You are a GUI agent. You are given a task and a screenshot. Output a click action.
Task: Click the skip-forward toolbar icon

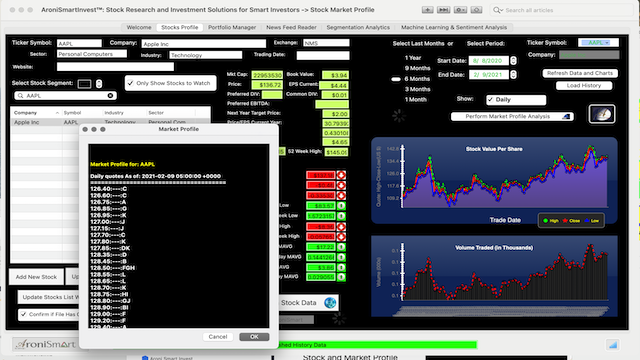pos(444,10)
